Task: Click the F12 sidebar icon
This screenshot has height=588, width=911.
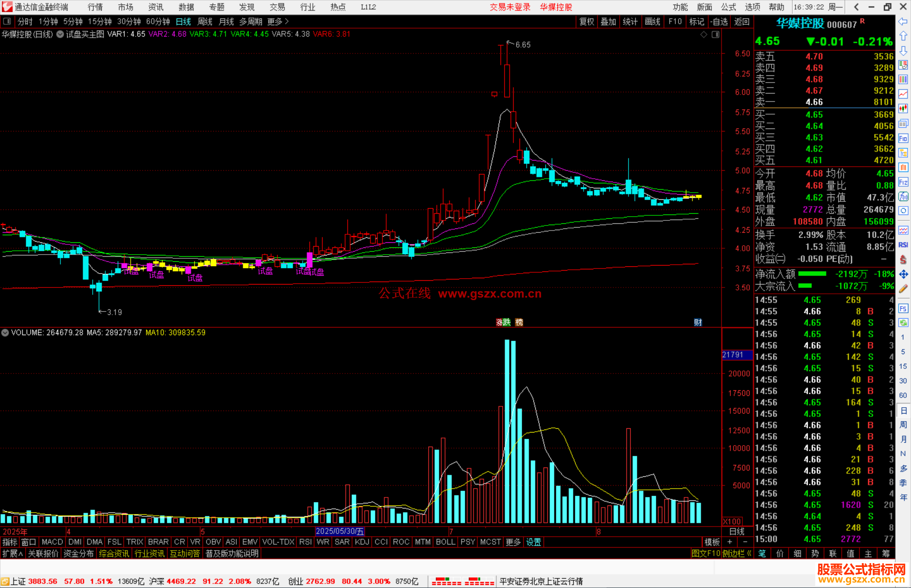Action: click(903, 182)
